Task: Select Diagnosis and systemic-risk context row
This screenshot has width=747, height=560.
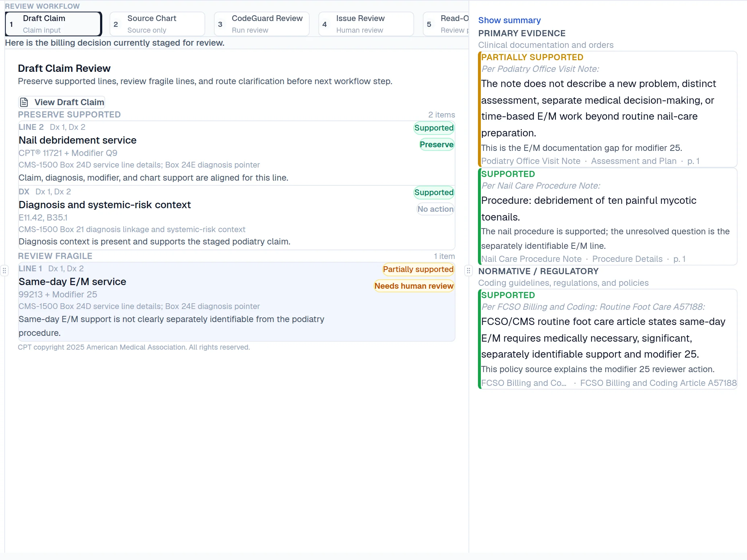Action: tap(237, 218)
